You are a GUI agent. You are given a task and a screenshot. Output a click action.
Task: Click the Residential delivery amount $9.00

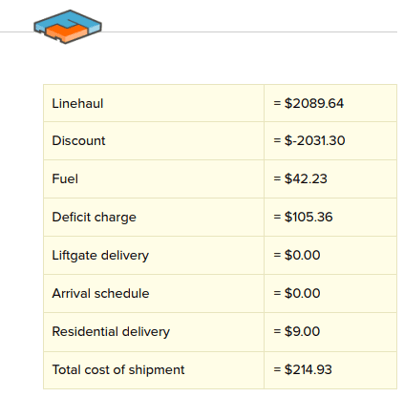pos(297,332)
